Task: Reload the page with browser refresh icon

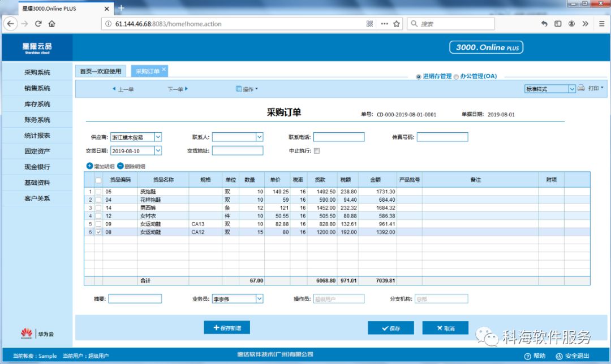Action: [38, 24]
